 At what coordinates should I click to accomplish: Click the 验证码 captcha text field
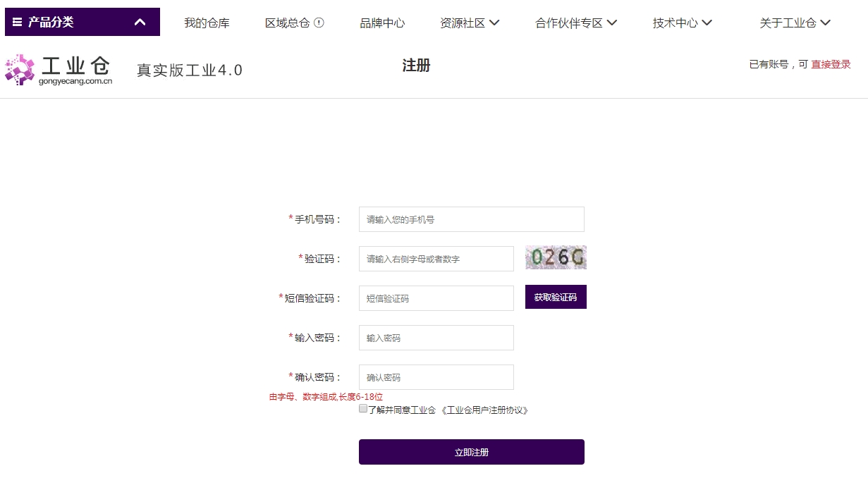(x=436, y=259)
